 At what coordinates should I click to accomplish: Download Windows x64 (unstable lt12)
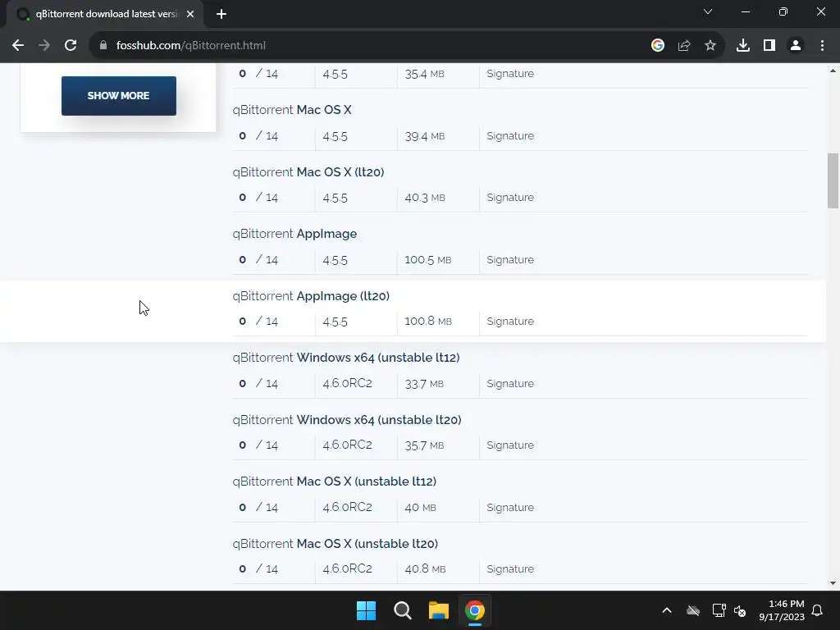point(346,358)
